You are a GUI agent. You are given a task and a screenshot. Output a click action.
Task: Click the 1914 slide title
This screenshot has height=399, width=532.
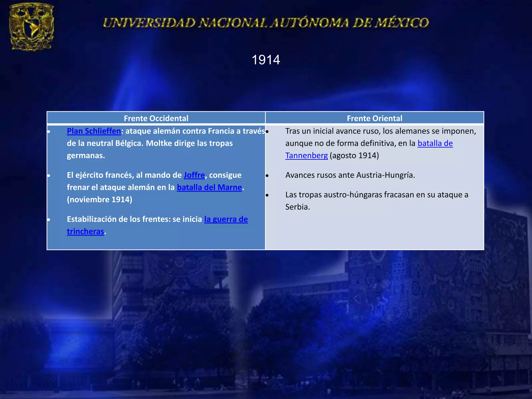[x=266, y=60]
